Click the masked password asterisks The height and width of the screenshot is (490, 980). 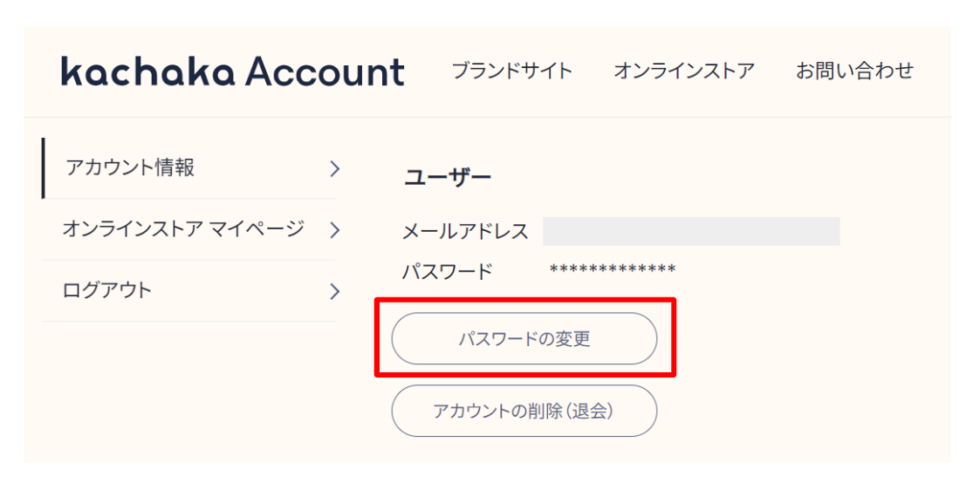coord(613,269)
